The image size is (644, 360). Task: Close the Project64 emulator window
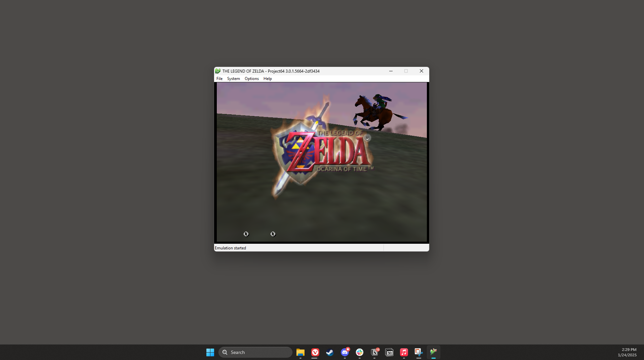coord(421,71)
